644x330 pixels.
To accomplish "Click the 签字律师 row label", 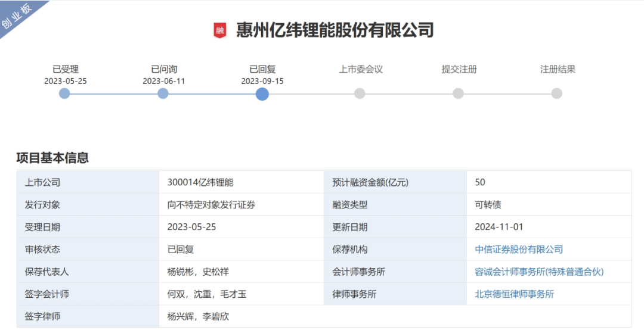I will (42, 316).
